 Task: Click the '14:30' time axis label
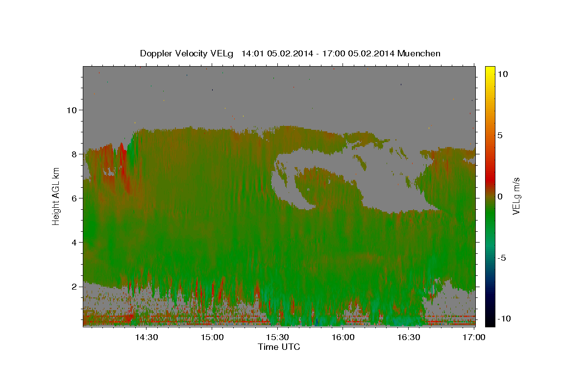click(147, 337)
